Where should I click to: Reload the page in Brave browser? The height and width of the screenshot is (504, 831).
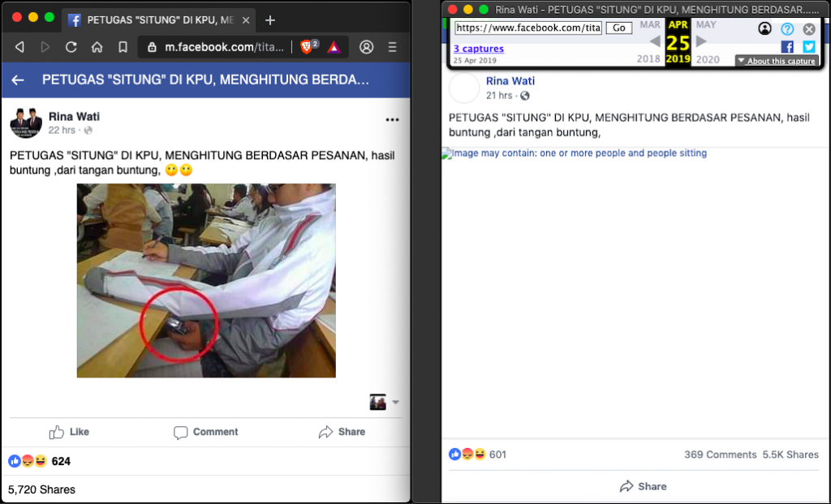pos(71,47)
